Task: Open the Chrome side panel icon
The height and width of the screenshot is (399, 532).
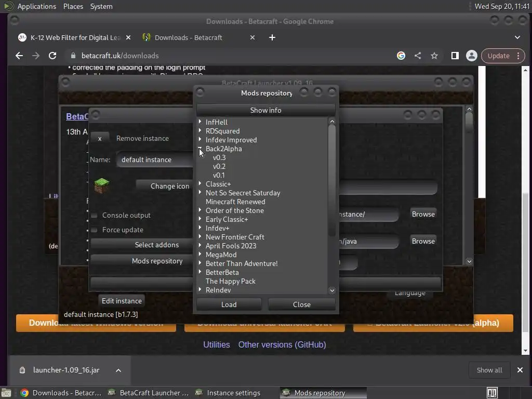Action: (455, 56)
